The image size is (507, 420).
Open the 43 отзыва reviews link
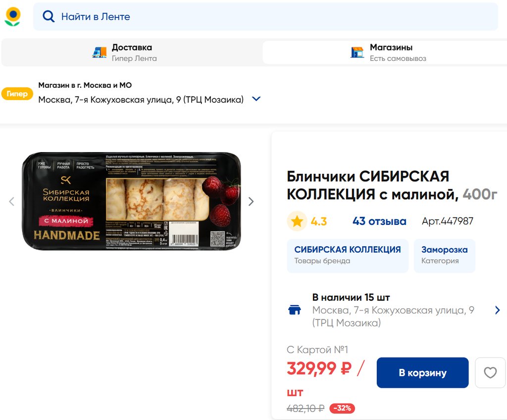pos(379,221)
